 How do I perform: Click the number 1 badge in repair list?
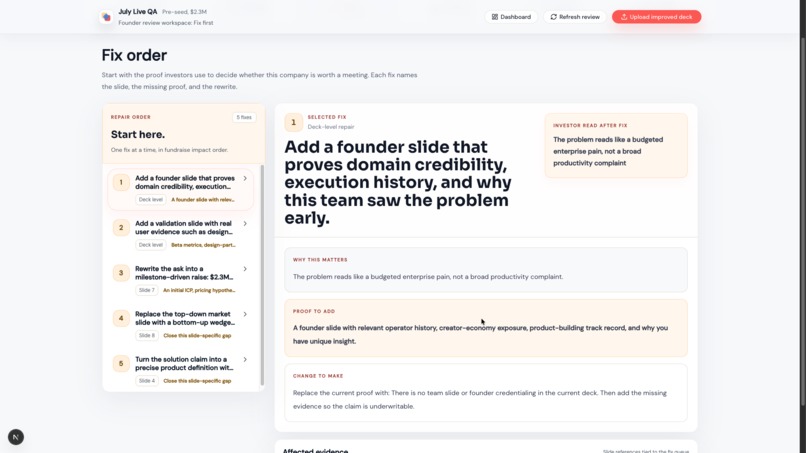click(x=121, y=182)
